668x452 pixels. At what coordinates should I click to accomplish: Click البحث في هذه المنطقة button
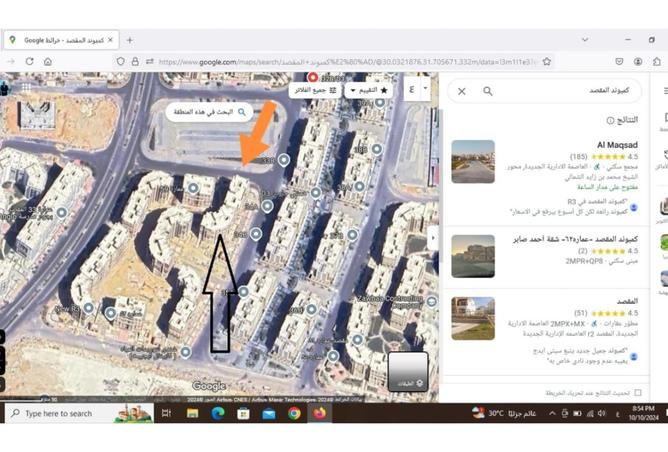(209, 112)
